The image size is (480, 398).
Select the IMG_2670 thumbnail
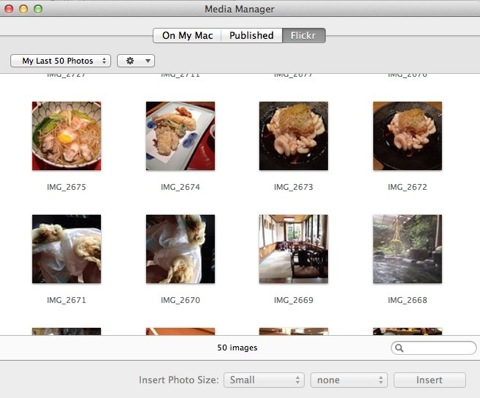point(180,249)
